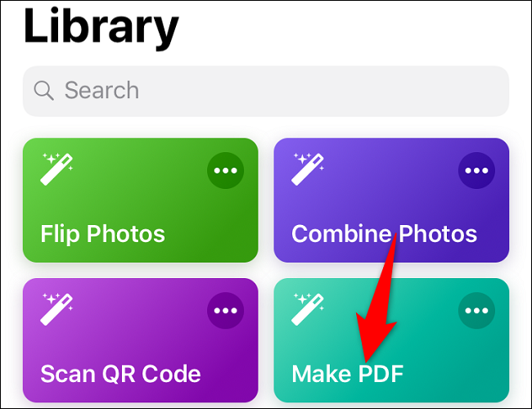
Task: Click the Flip Photos label text
Action: (x=102, y=234)
